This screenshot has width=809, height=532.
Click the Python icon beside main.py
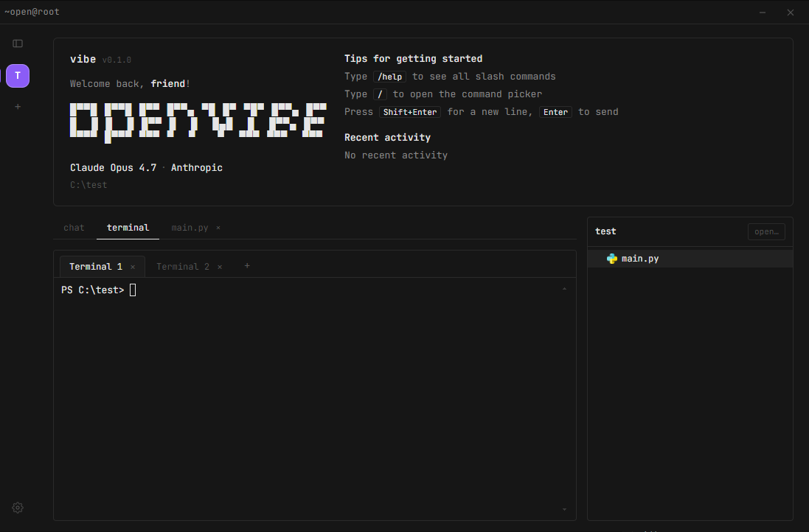[x=612, y=259]
